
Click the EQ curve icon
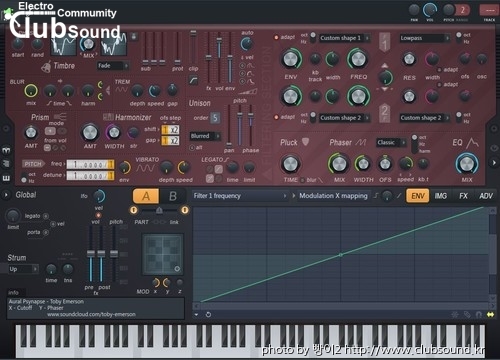tap(472, 143)
